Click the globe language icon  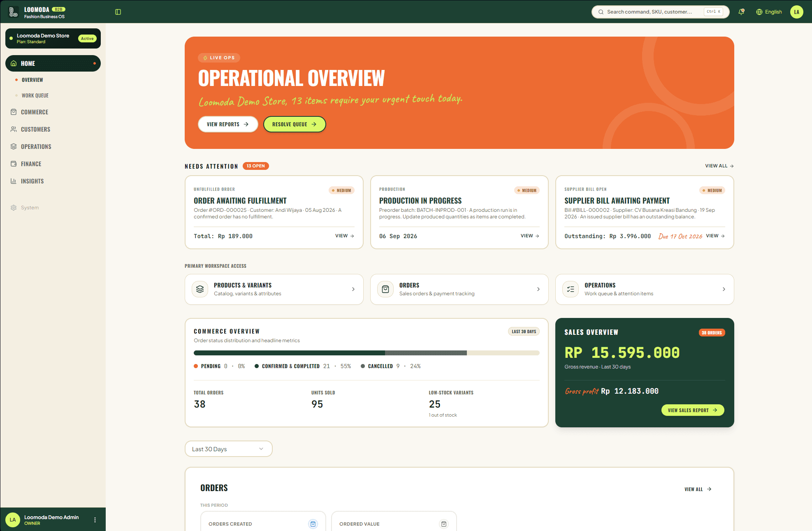[759, 12]
